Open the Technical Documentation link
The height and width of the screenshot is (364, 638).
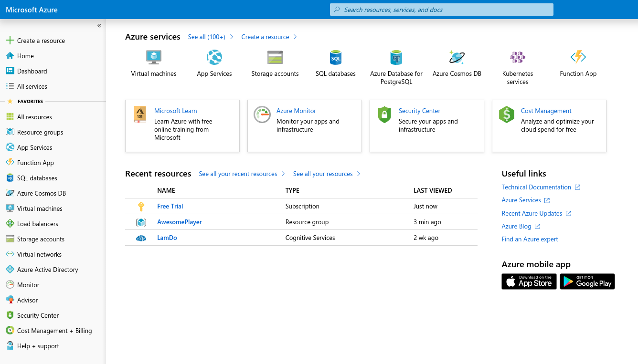pos(536,187)
